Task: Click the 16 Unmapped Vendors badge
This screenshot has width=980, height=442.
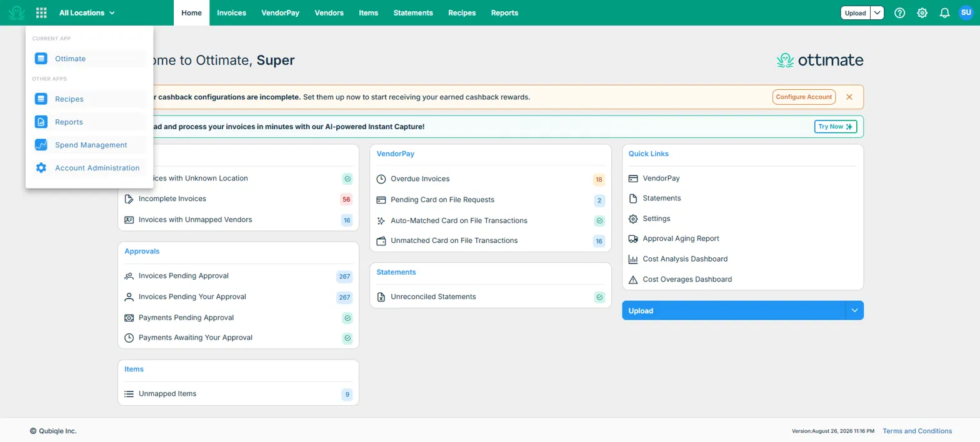Action: coord(347,220)
